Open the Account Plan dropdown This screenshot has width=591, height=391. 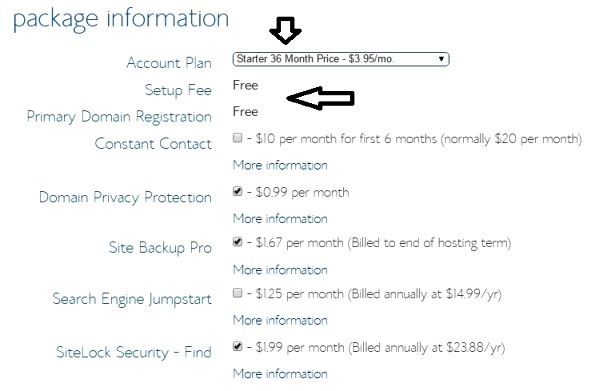click(341, 59)
